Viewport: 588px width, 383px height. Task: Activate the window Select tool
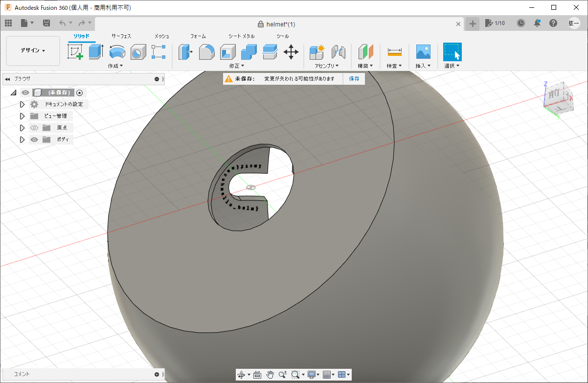point(452,51)
